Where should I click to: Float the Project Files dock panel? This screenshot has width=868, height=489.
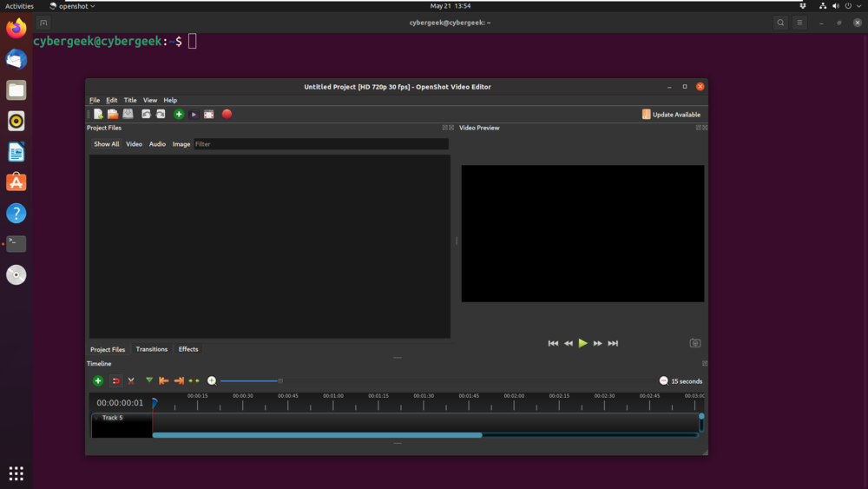click(444, 128)
